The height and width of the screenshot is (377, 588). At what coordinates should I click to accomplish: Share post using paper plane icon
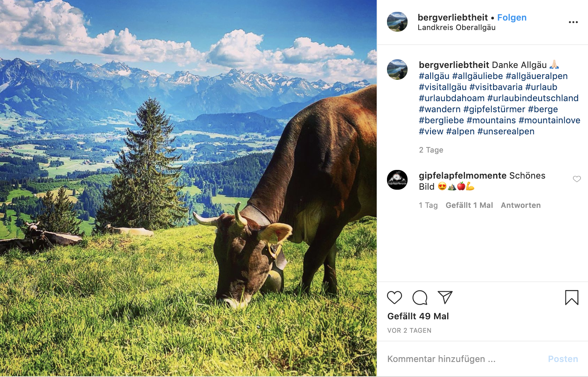(x=445, y=297)
